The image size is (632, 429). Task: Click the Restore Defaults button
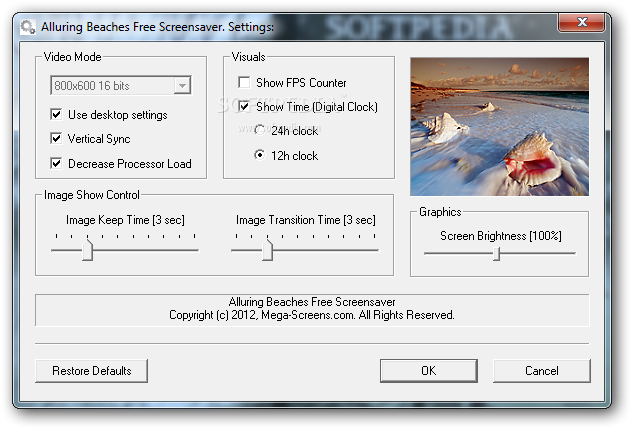click(91, 371)
